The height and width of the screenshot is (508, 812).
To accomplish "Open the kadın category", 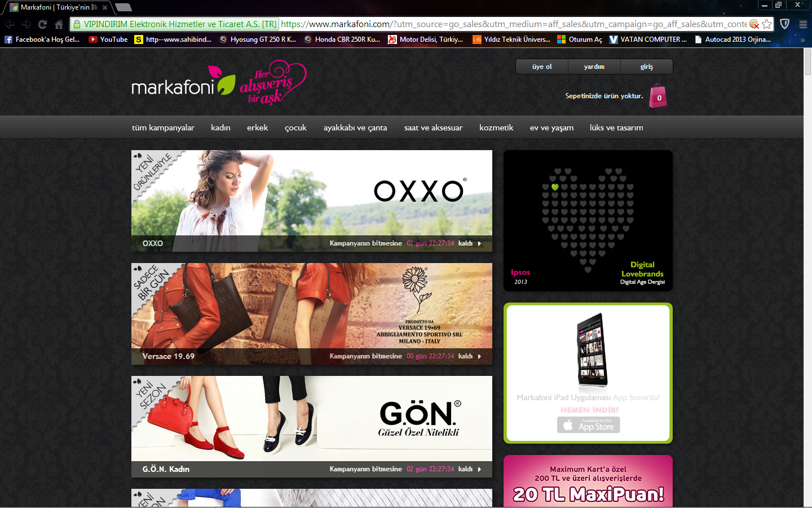I will click(x=220, y=128).
